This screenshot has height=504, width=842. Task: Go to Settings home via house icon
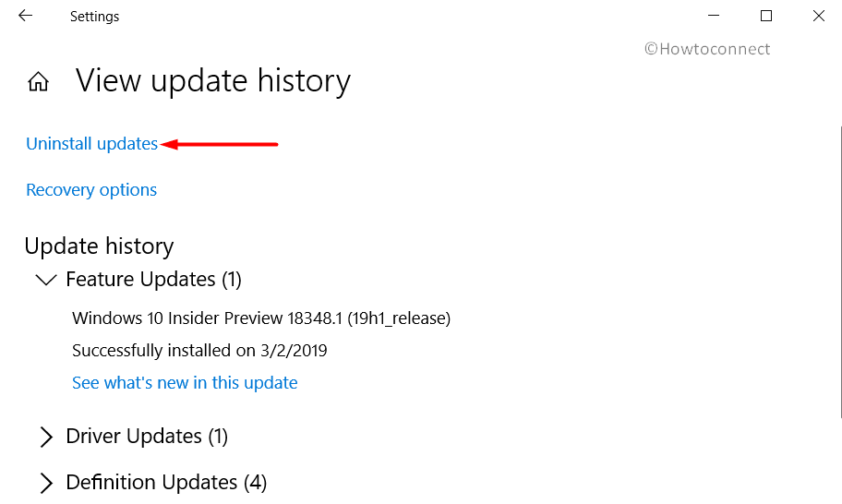(38, 82)
